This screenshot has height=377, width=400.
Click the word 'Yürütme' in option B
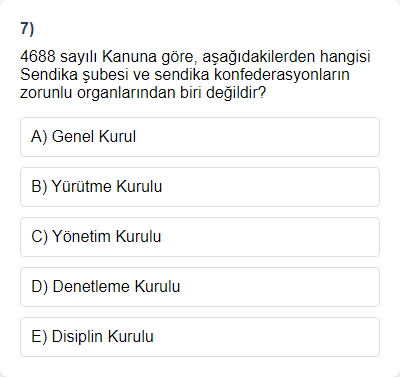[82, 186]
